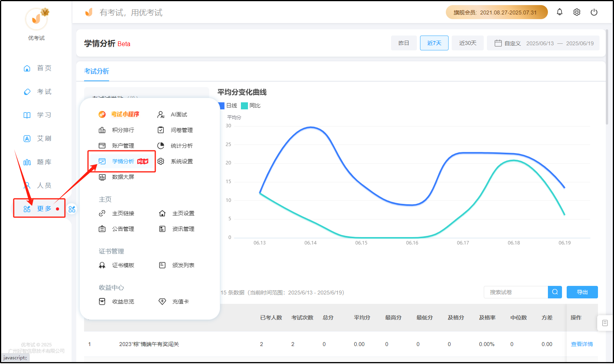This screenshot has height=364, width=614.
Task: Click start date 2025/06/13
Action: (x=540, y=43)
